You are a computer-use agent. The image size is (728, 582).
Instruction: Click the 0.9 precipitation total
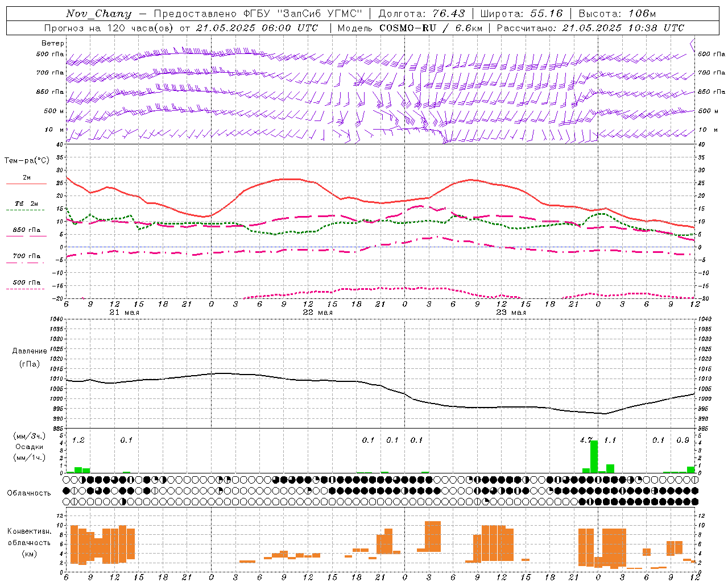(682, 440)
